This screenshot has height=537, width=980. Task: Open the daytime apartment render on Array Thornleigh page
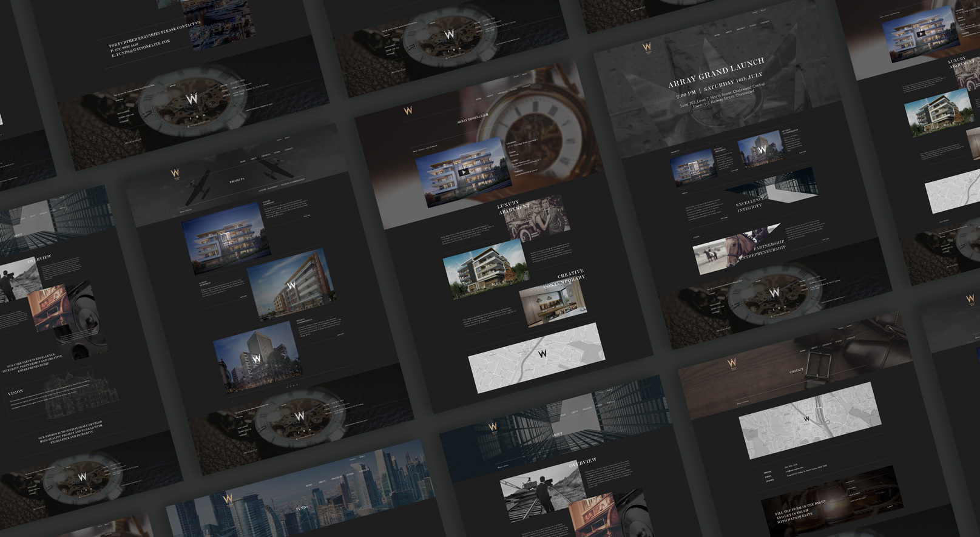pos(485,269)
